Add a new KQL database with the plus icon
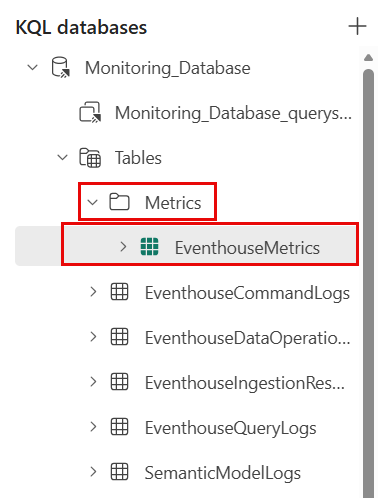Image resolution: width=380 pixels, height=498 pixels. pyautogui.click(x=357, y=26)
